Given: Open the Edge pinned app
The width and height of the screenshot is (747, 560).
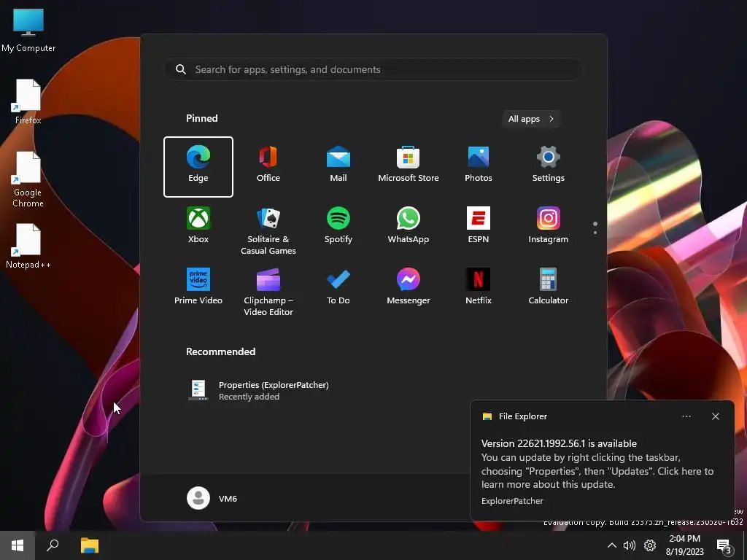Looking at the screenshot, I should coord(198,167).
